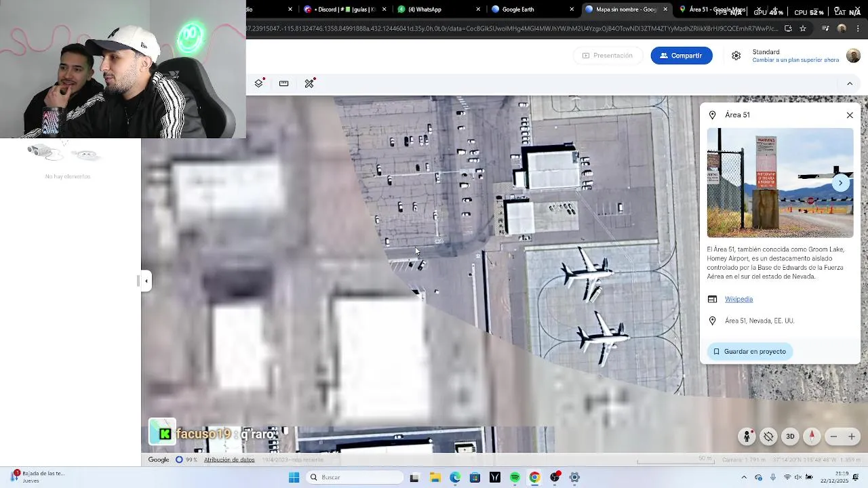The width and height of the screenshot is (868, 488).
Task: Close the Área 51 info card
Action: (850, 115)
